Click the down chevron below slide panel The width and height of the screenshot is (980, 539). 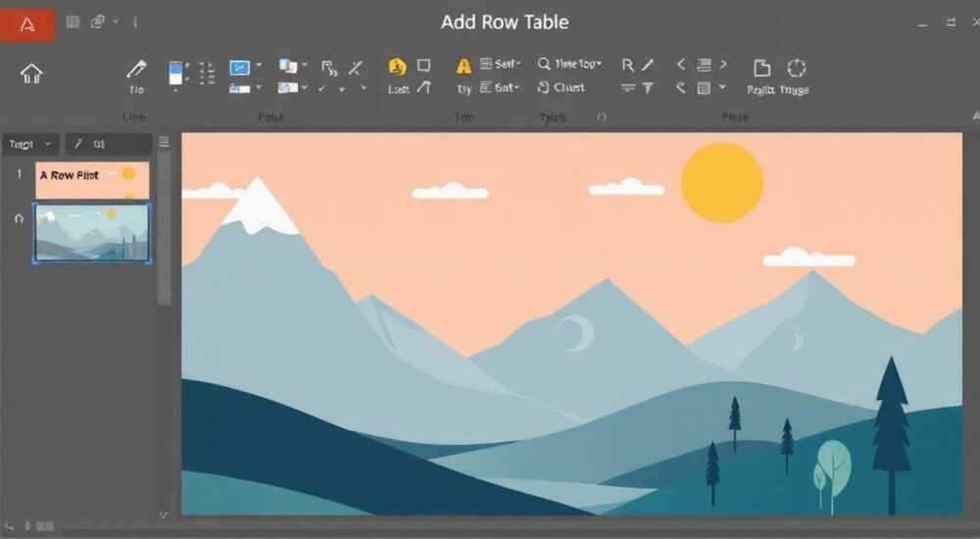pyautogui.click(x=164, y=515)
